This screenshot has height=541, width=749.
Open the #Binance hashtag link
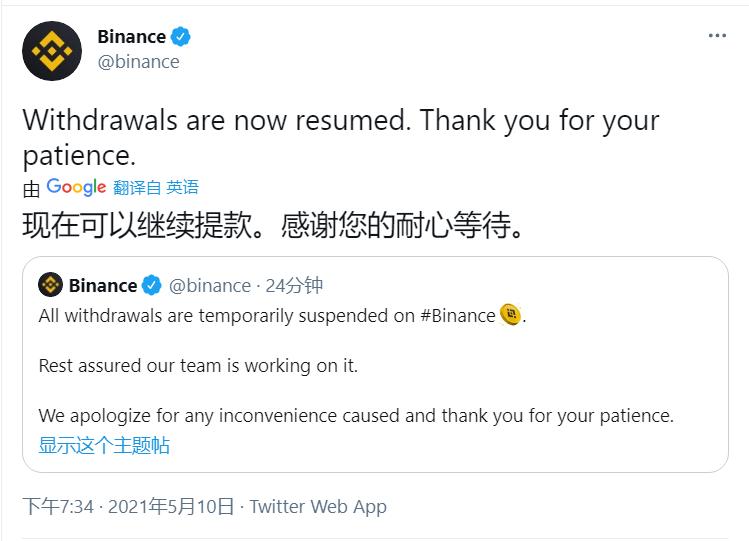pyautogui.click(x=457, y=315)
